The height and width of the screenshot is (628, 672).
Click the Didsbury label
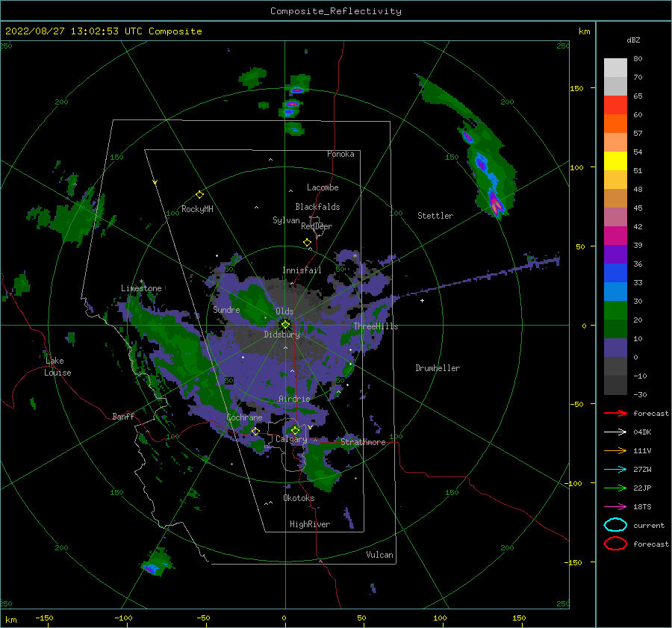tap(282, 335)
